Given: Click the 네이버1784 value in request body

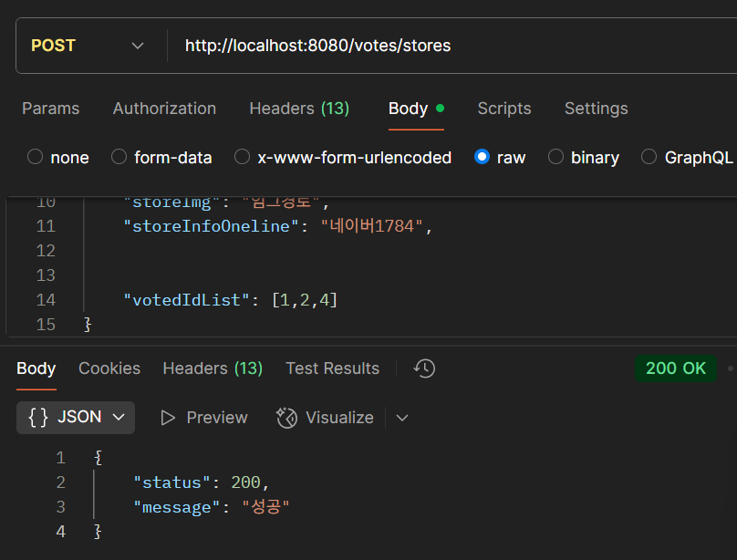Looking at the screenshot, I should coord(371,226).
